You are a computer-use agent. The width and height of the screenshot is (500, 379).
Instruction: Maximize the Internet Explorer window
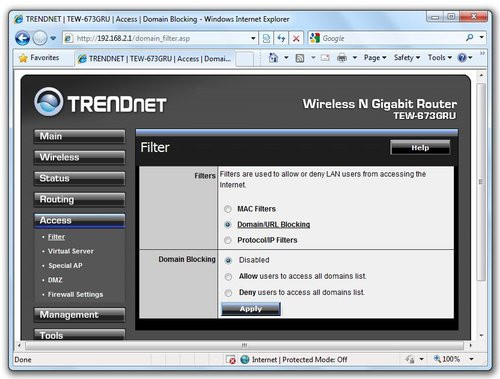pyautogui.click(x=451, y=17)
